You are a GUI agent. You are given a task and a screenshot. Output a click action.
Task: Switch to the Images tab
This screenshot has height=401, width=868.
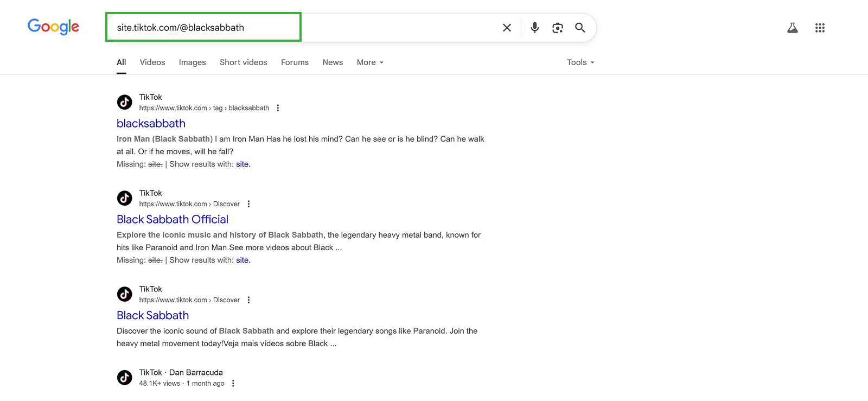pyautogui.click(x=193, y=62)
